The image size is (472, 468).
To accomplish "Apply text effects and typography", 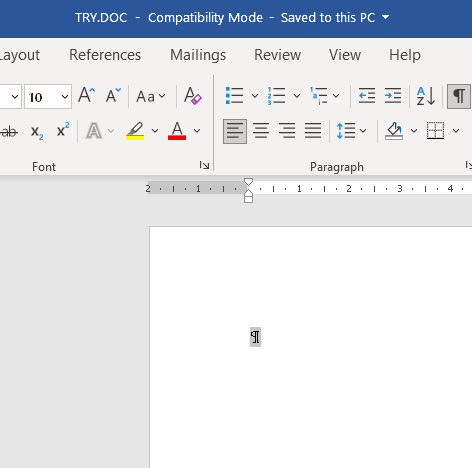I will coord(94,131).
